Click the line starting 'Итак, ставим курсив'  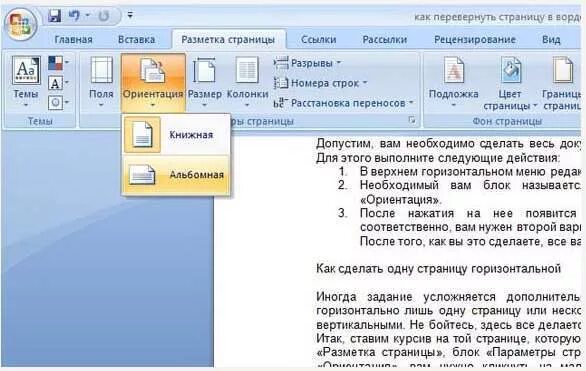pos(448,339)
